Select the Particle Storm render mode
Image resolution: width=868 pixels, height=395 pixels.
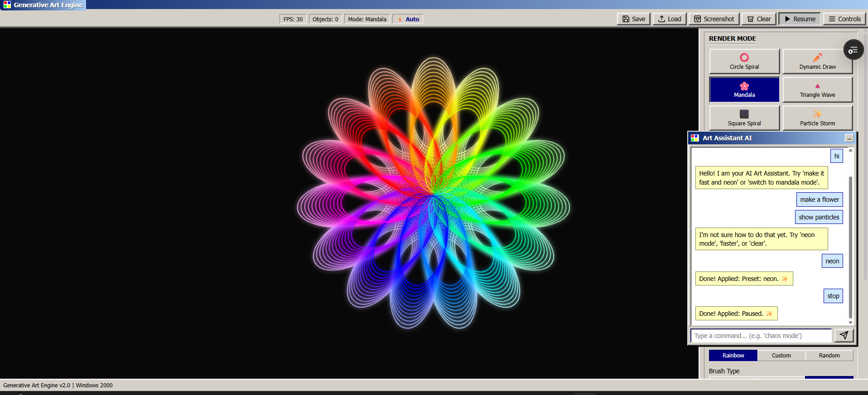[x=817, y=118]
